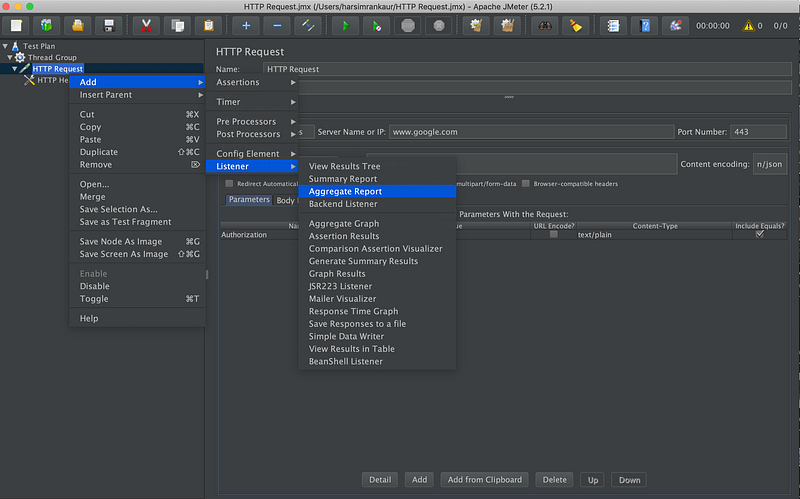
Task: Click the Save floppy disk icon
Action: point(109,25)
